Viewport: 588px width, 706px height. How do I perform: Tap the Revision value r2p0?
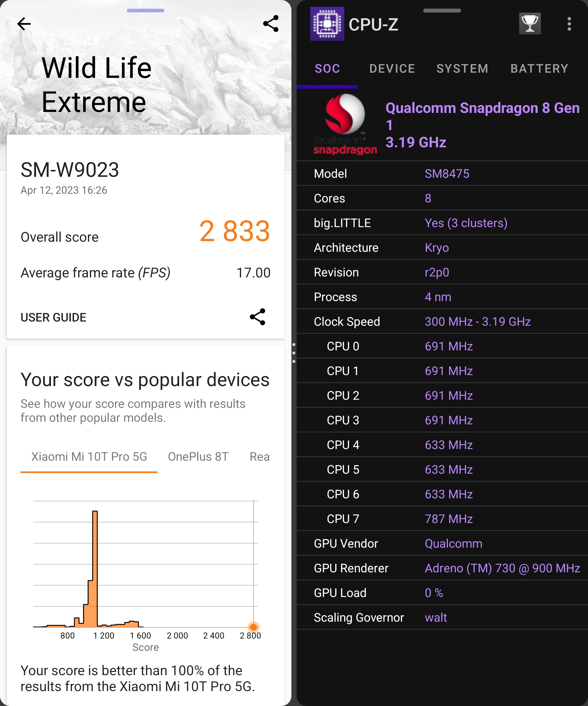(437, 272)
